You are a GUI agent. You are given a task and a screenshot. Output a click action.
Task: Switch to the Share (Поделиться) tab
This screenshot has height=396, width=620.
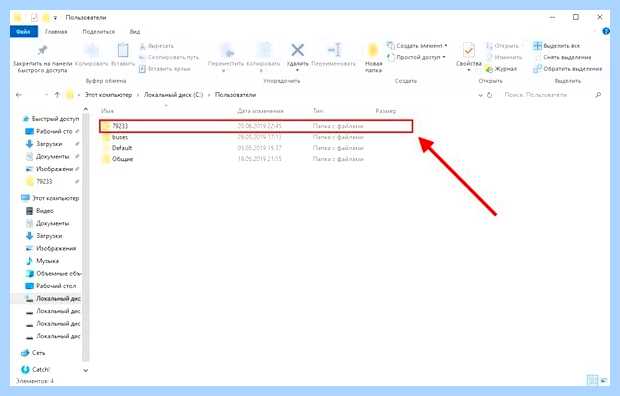98,32
